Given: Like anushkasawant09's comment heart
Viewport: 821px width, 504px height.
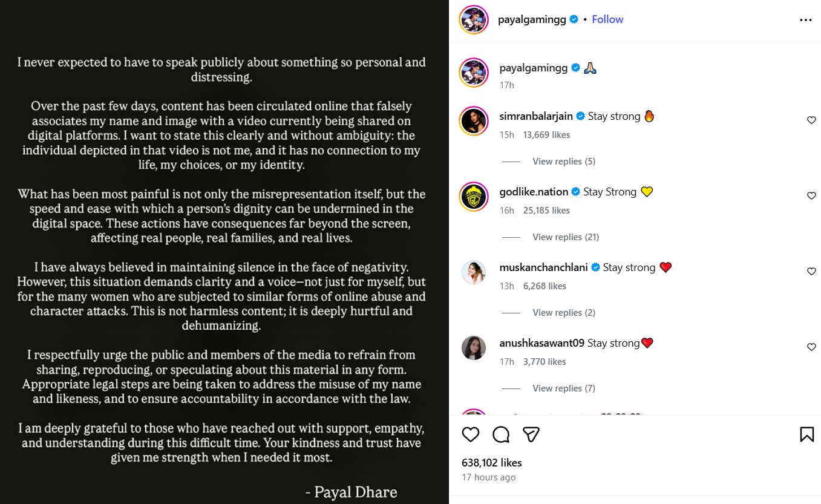Looking at the screenshot, I should click(811, 347).
